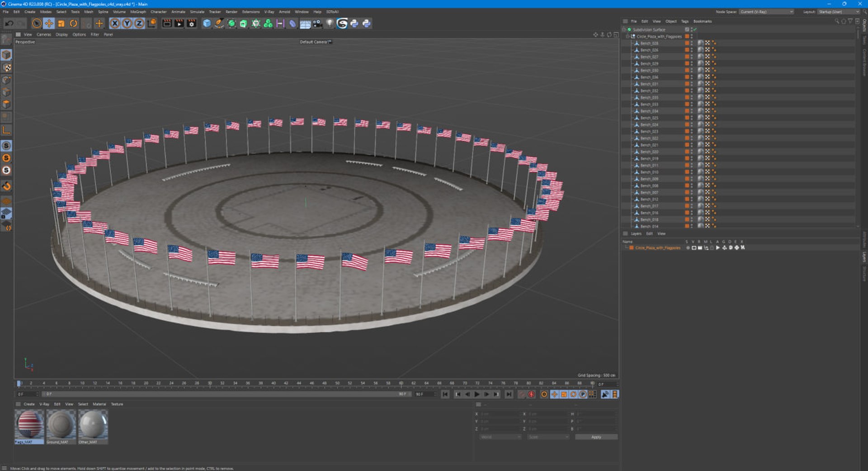
Task: Click Render View clapperboard icon
Action: (167, 24)
